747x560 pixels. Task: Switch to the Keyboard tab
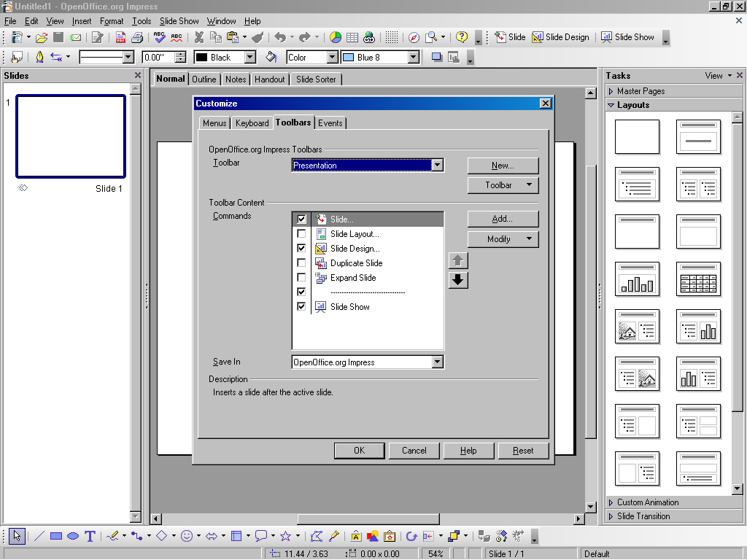click(x=252, y=122)
